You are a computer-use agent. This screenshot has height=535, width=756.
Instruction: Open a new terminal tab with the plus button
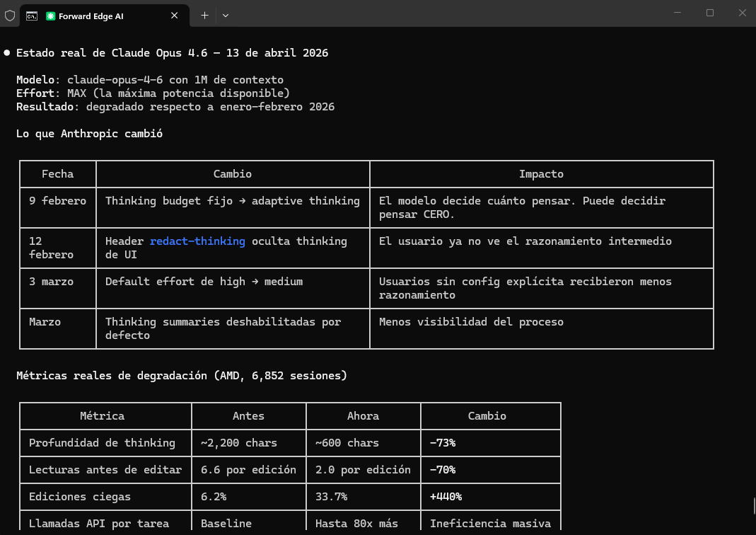(x=204, y=16)
